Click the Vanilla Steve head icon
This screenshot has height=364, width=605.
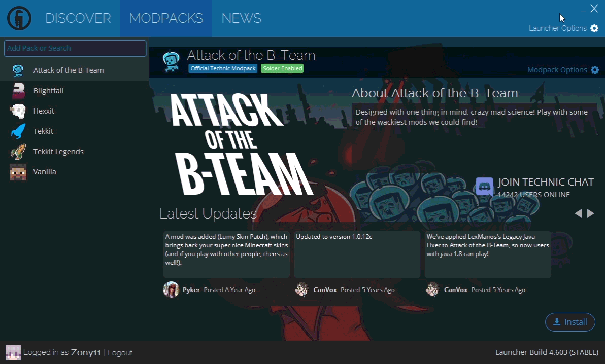point(18,172)
